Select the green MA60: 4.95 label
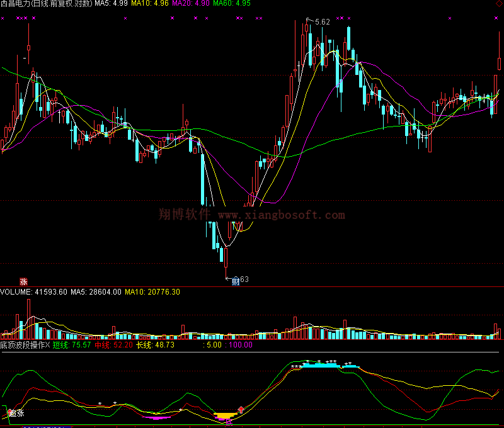The width and height of the screenshot is (504, 428). (x=231, y=4)
